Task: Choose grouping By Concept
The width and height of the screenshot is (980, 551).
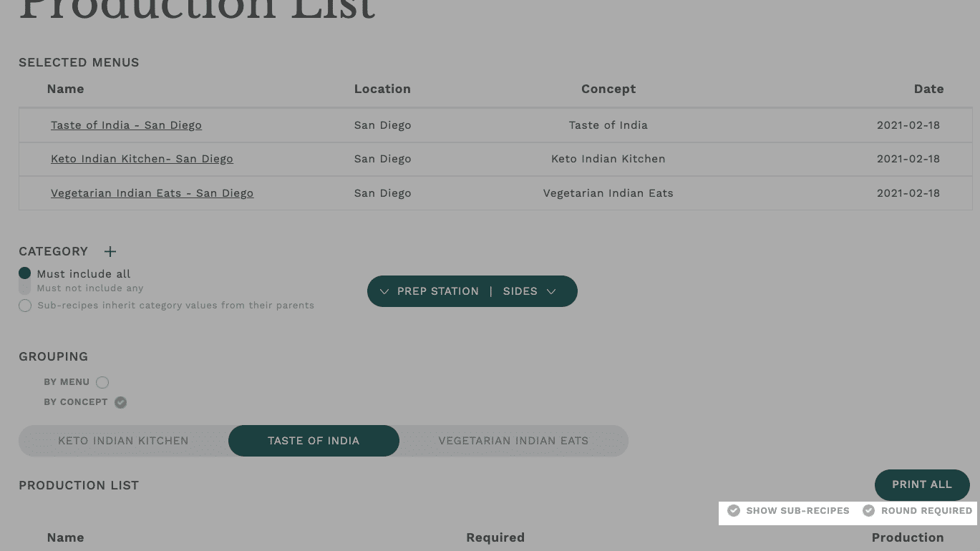Action: (x=121, y=402)
